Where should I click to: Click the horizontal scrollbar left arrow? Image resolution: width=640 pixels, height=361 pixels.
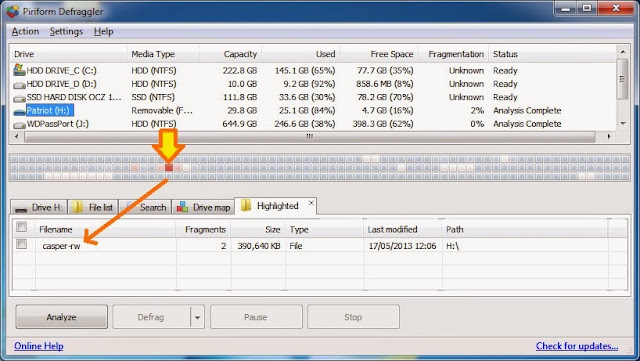tap(16, 136)
